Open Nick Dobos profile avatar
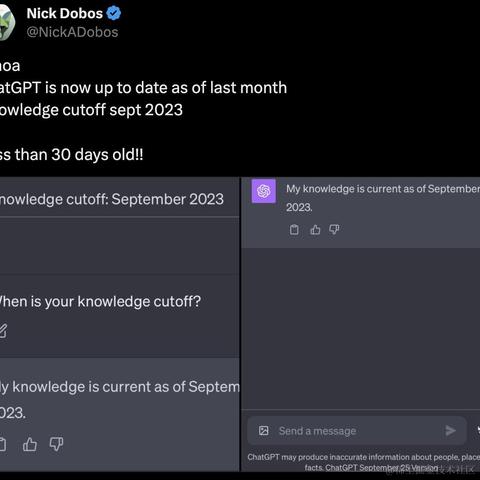 pyautogui.click(x=7, y=22)
